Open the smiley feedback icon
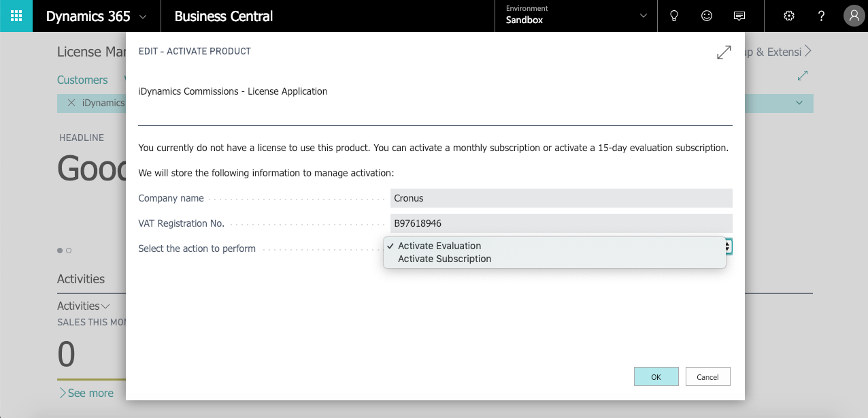This screenshot has width=868, height=418. [x=707, y=16]
